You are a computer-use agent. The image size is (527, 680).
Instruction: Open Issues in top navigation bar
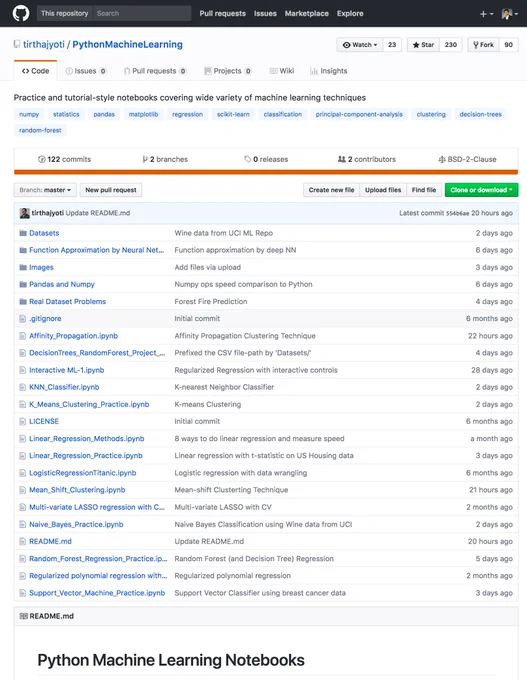click(x=265, y=13)
